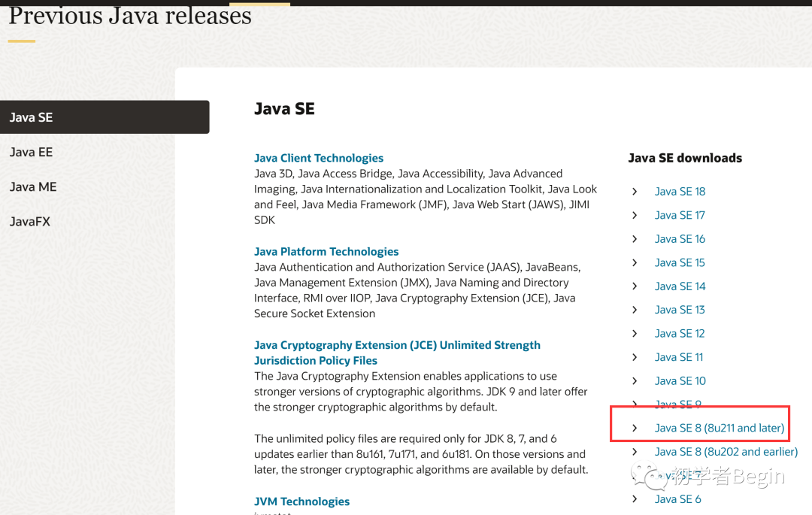Click the chevron beside Java SE 6
This screenshot has width=812, height=515.
[x=635, y=499]
